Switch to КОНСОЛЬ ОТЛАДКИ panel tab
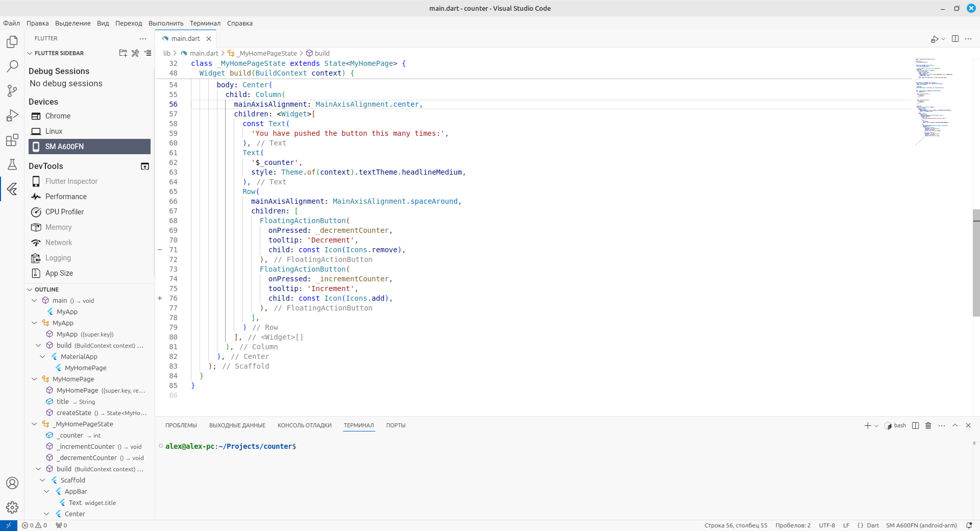 [x=305, y=425]
